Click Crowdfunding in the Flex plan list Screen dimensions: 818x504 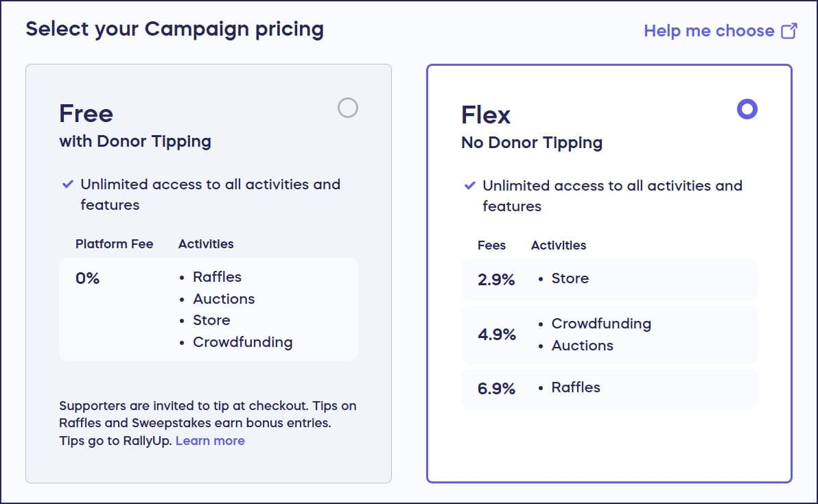click(601, 324)
